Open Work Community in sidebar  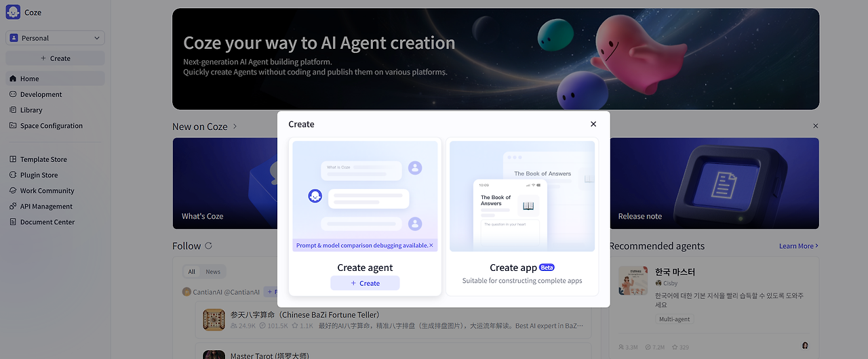click(x=56, y=190)
